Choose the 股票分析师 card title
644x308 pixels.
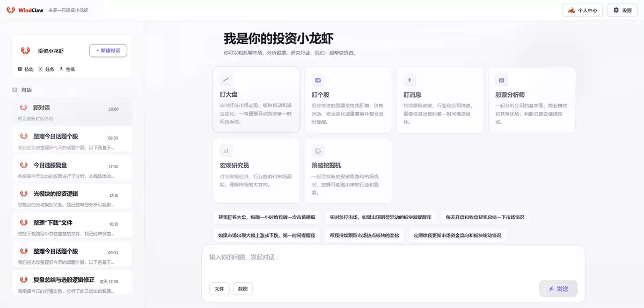tap(510, 95)
